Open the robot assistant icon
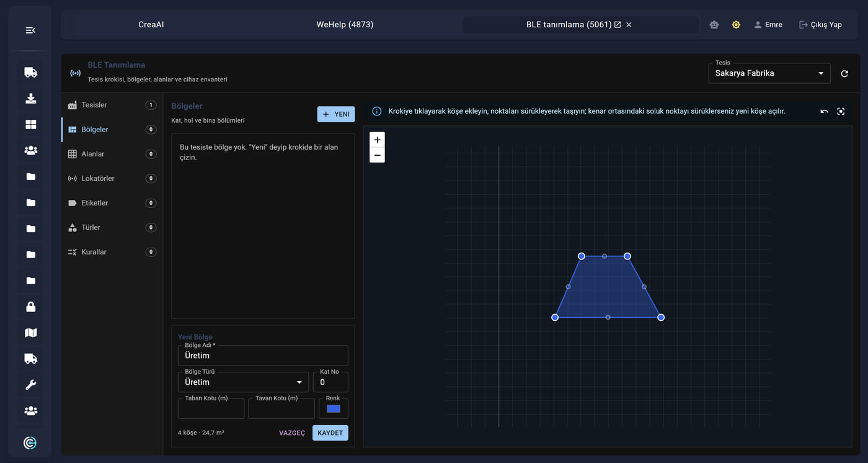 (714, 25)
